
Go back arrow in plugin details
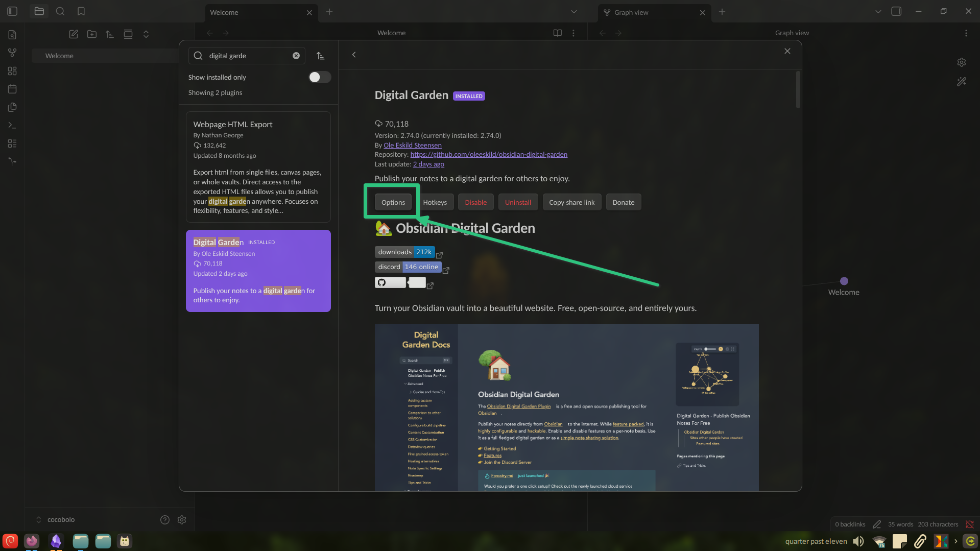354,55
